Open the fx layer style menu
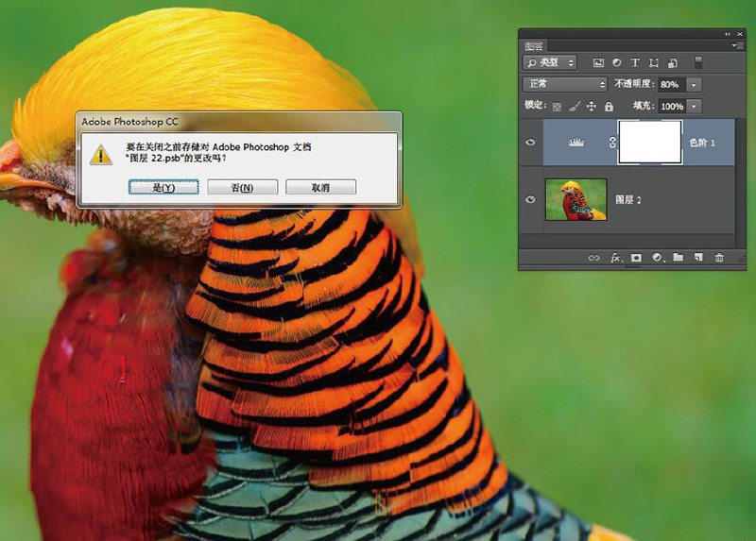 coord(615,257)
